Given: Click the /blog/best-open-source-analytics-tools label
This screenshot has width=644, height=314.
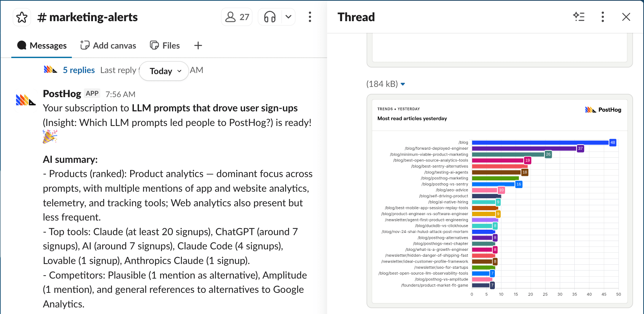Looking at the screenshot, I should click(431, 160).
